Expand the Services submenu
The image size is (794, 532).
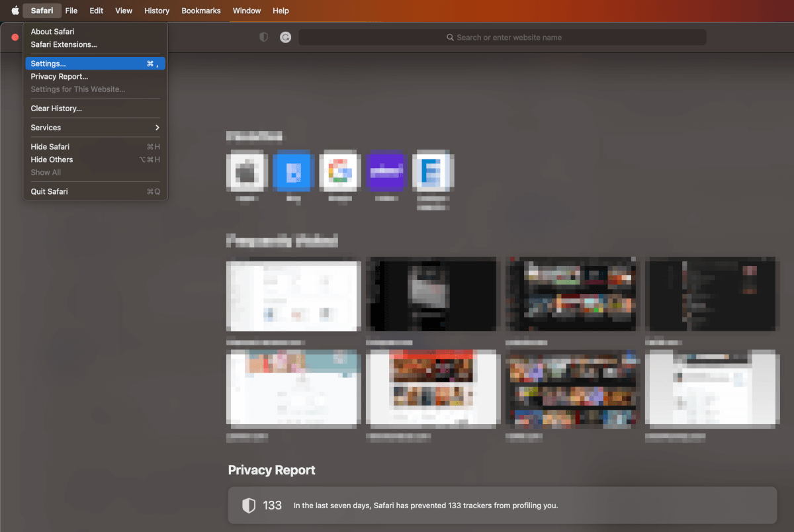pyautogui.click(x=95, y=128)
